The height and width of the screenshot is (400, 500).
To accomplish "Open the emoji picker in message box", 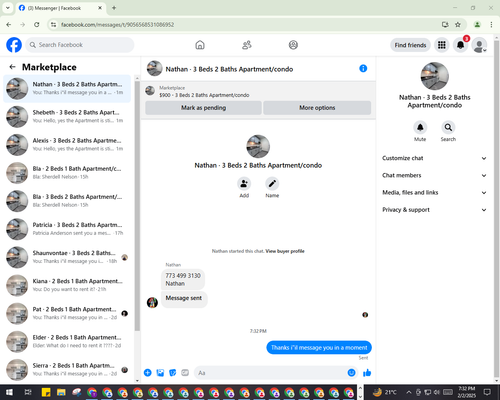I will point(351,373).
